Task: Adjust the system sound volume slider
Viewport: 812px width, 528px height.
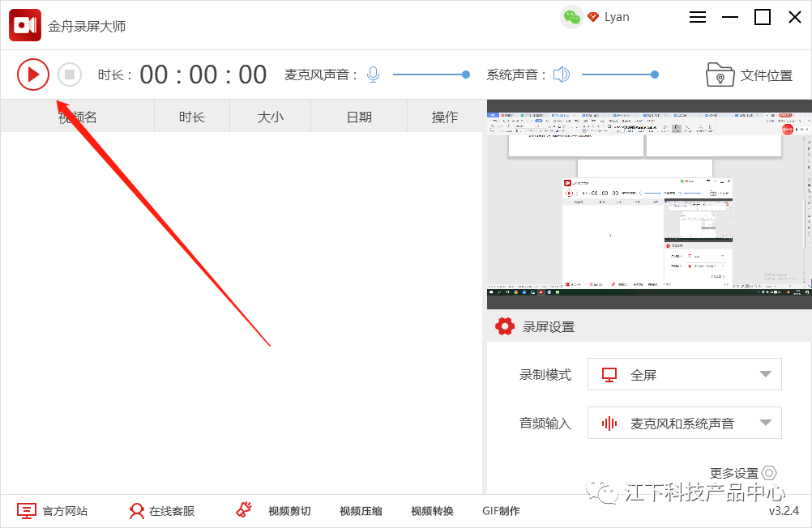Action: 620,75
